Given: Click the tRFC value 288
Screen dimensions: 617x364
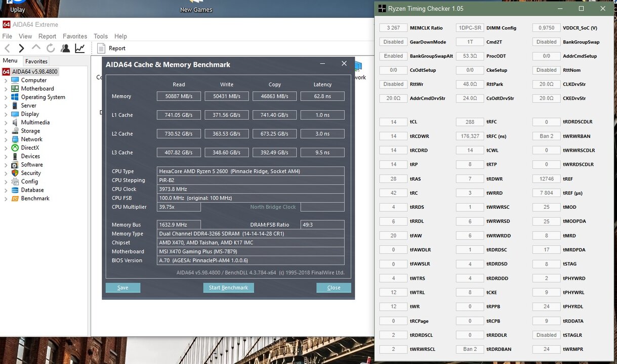Looking at the screenshot, I should (470, 122).
